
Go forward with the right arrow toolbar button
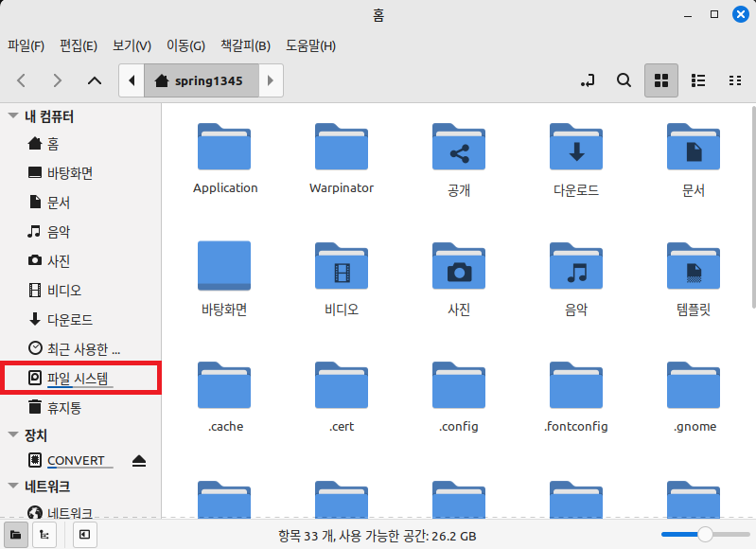tap(58, 80)
